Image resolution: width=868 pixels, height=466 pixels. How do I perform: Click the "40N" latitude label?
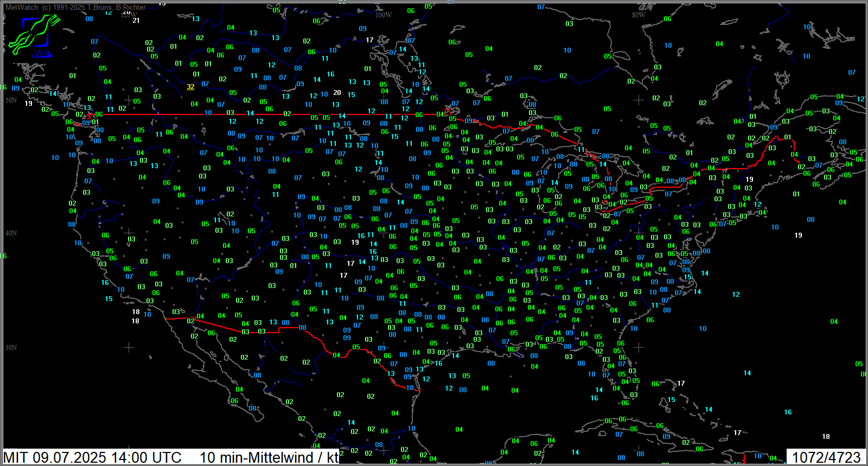pyautogui.click(x=11, y=233)
